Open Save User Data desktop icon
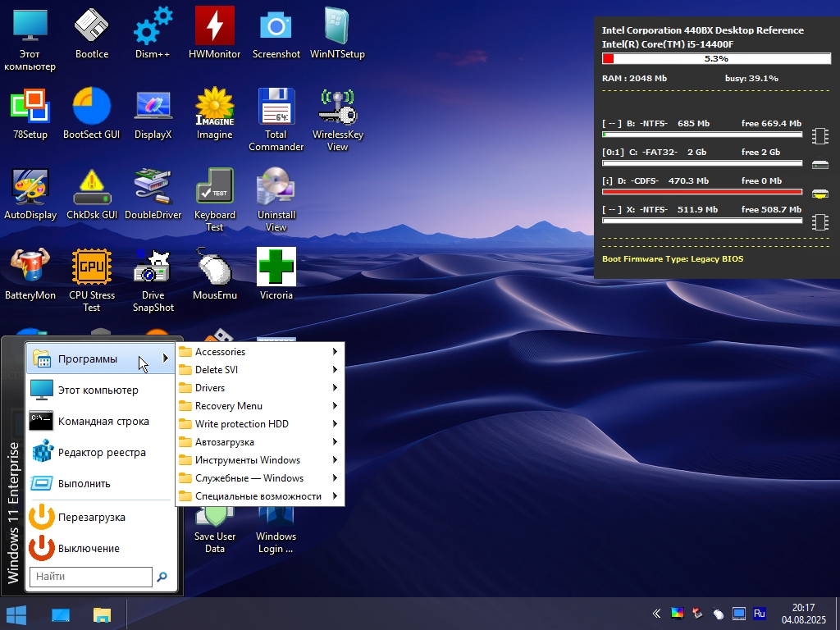This screenshot has height=630, width=840. [x=214, y=532]
